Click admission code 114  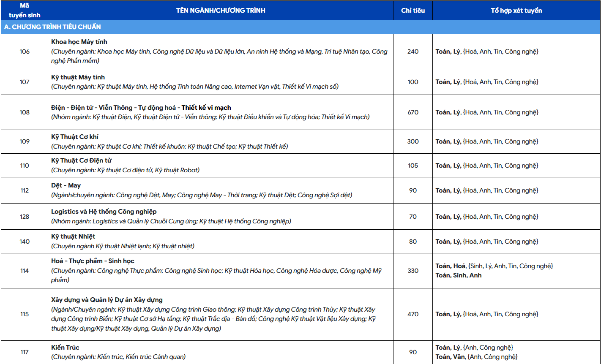click(25, 271)
